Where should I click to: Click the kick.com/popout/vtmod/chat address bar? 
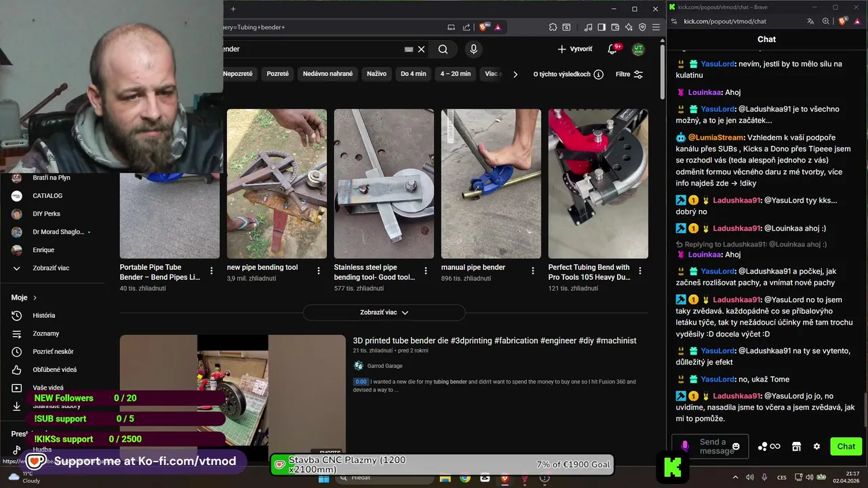click(x=725, y=21)
